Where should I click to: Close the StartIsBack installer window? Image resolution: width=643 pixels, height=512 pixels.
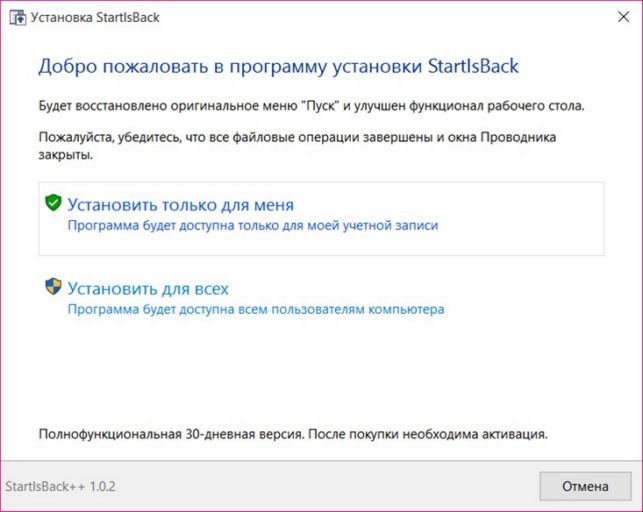point(623,17)
